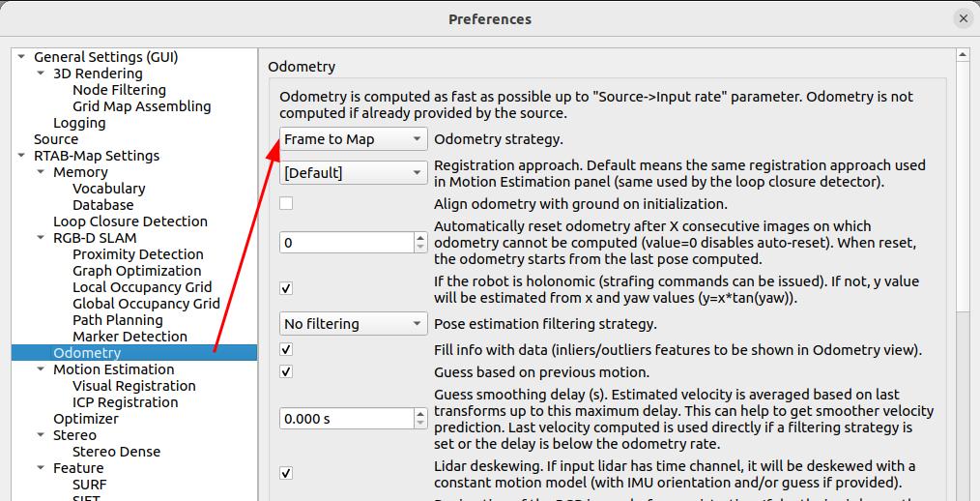Close the Preferences dialog
980x501 pixels.
tap(963, 18)
